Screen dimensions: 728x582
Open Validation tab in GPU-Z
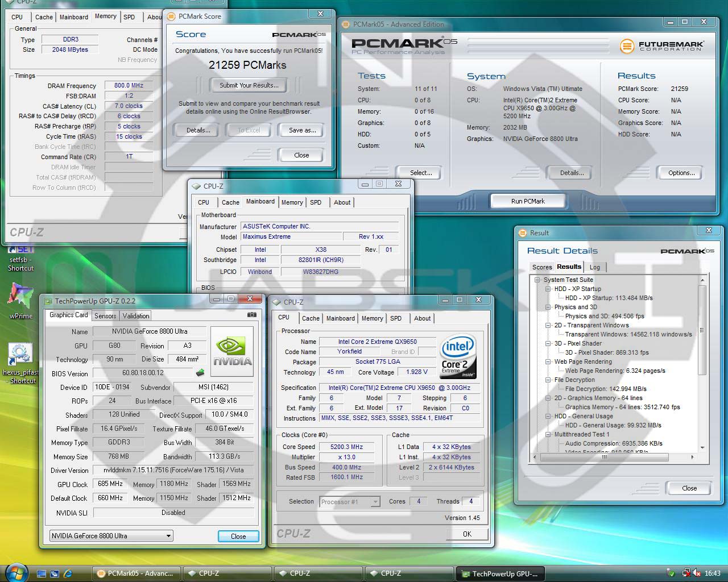click(136, 316)
